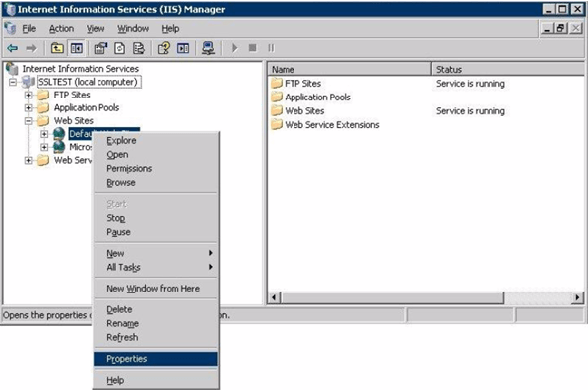The image size is (588, 390).
Task: Click the Help question mark toolbar icon
Action: 163,48
